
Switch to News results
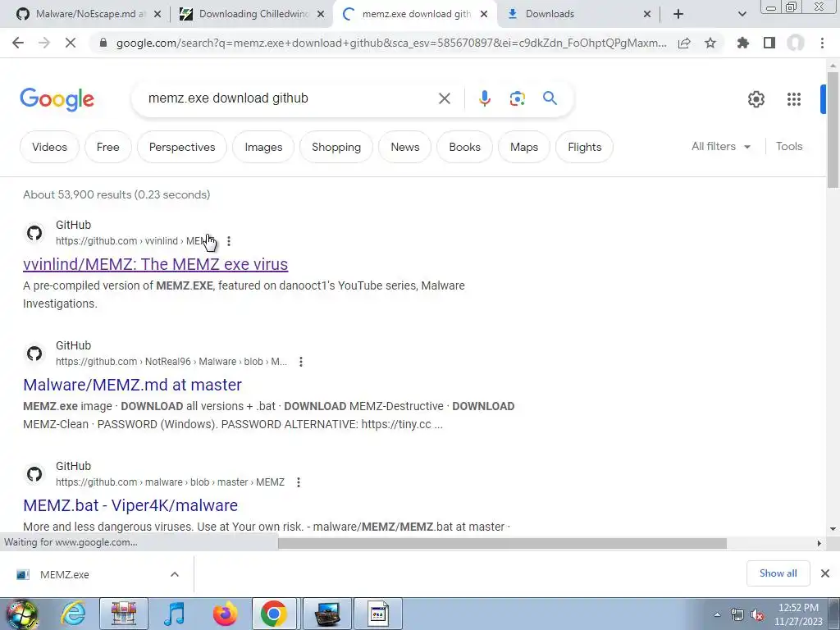405,147
